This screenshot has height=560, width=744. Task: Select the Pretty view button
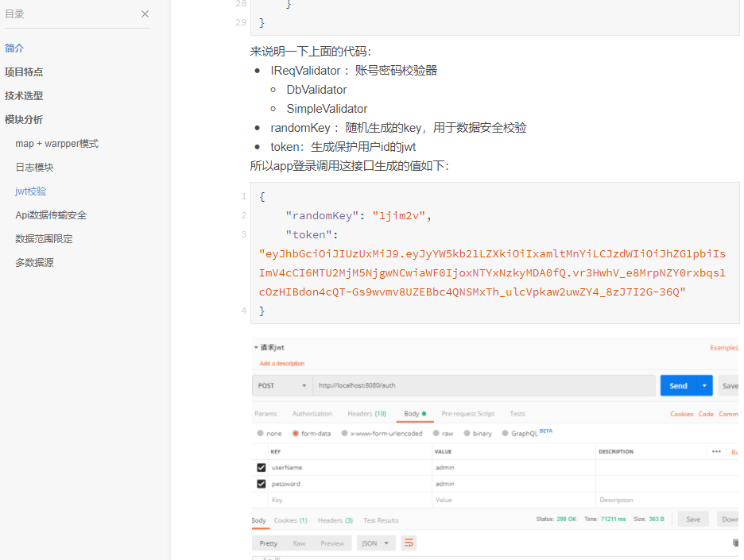[268, 543]
